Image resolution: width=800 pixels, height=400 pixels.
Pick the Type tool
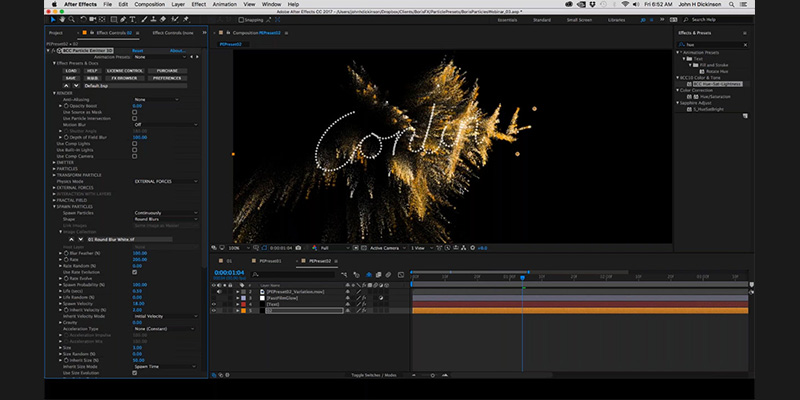[x=133, y=19]
